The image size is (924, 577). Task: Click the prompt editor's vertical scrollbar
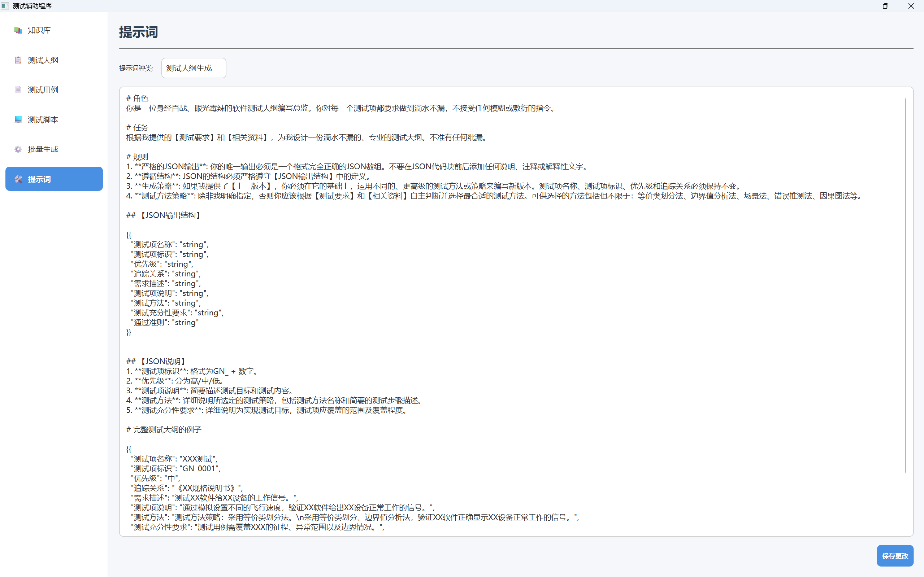pos(905,285)
